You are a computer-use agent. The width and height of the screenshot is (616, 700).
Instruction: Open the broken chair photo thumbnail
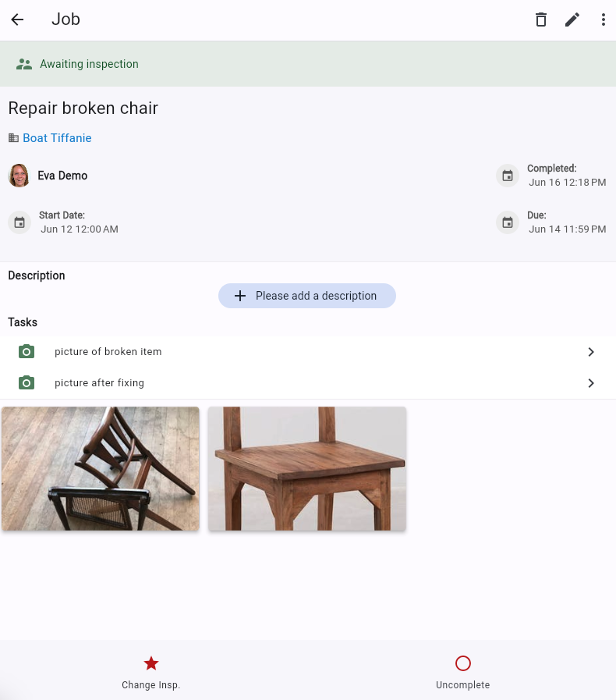[x=101, y=468]
